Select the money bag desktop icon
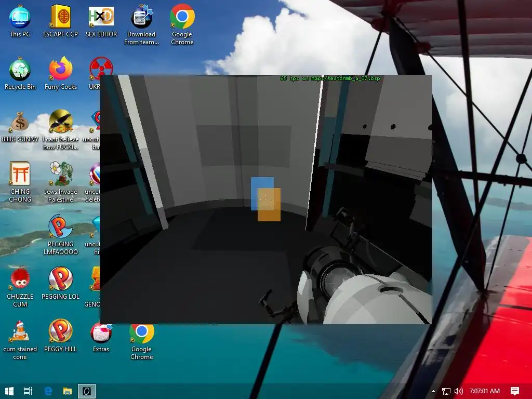This screenshot has width=532, height=399. pos(20,126)
